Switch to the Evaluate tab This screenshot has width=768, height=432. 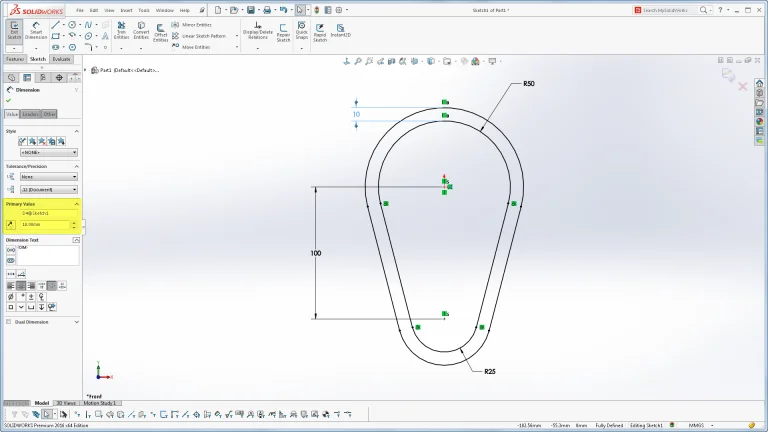(x=61, y=59)
